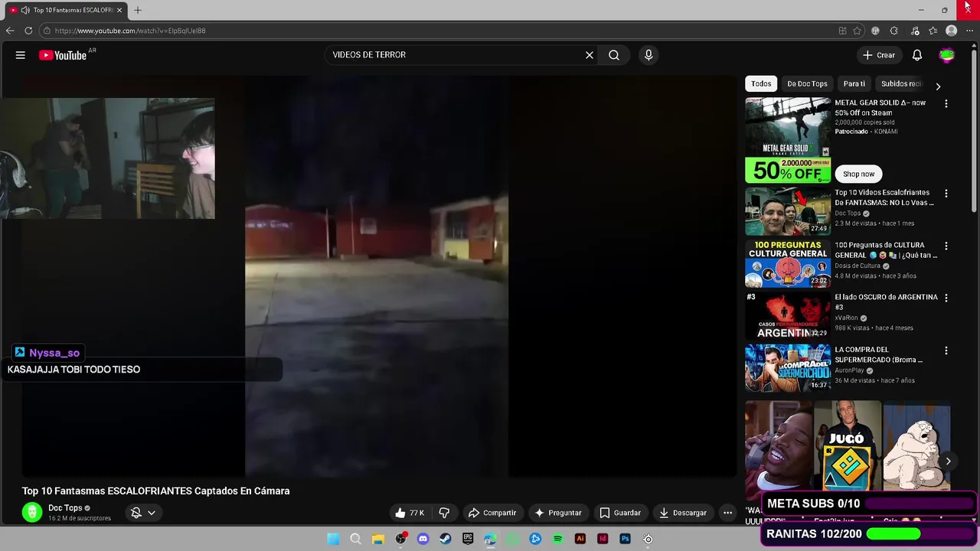Open Adobe InDesign from taskbar
The image size is (980, 551).
pos(603,539)
